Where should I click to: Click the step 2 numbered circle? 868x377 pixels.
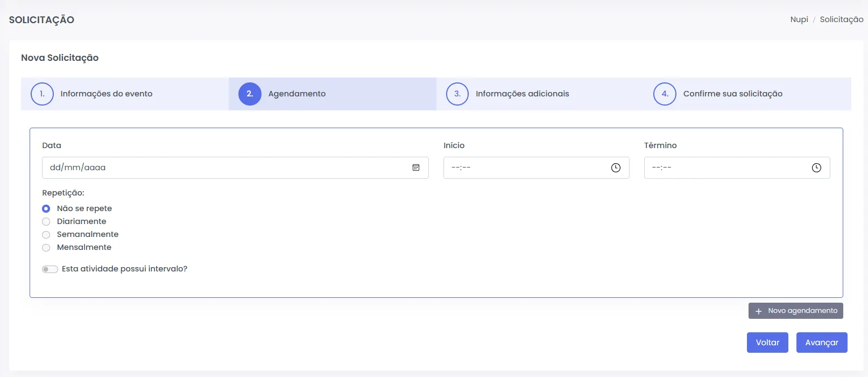(x=250, y=94)
